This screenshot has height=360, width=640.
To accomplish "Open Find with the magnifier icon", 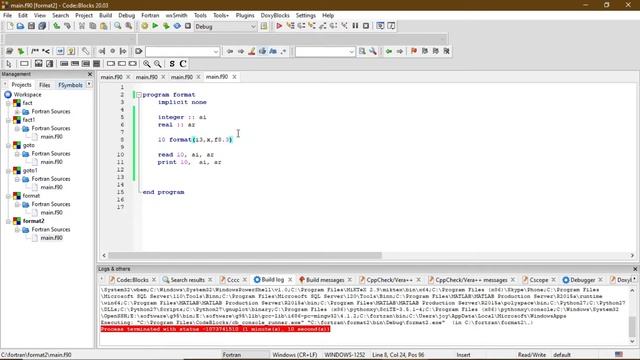I will (118, 26).
